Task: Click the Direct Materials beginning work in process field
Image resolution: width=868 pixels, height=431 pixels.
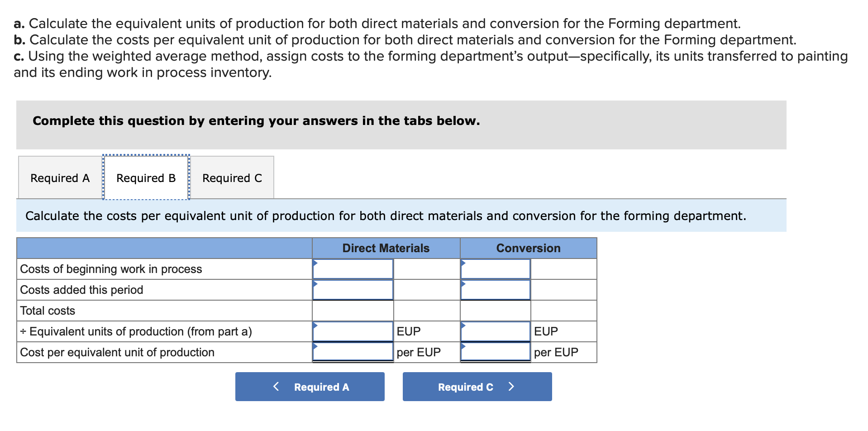Action: coord(353,268)
